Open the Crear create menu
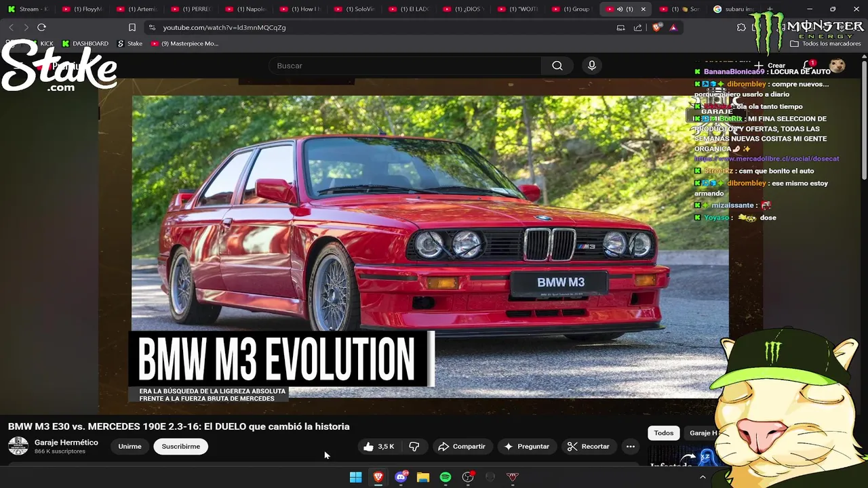Screen dimensions: 868x488 pyautogui.click(x=770, y=66)
